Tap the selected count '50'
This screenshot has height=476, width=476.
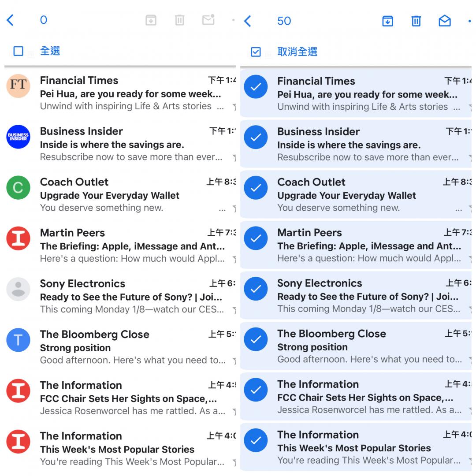click(284, 21)
